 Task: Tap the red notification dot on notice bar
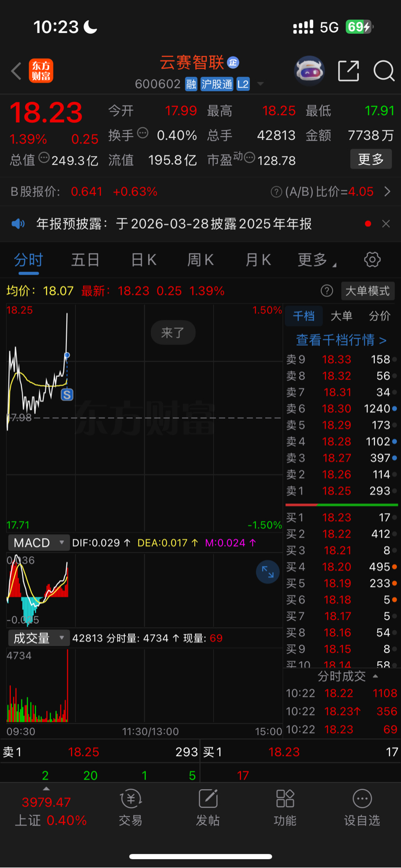click(x=368, y=224)
